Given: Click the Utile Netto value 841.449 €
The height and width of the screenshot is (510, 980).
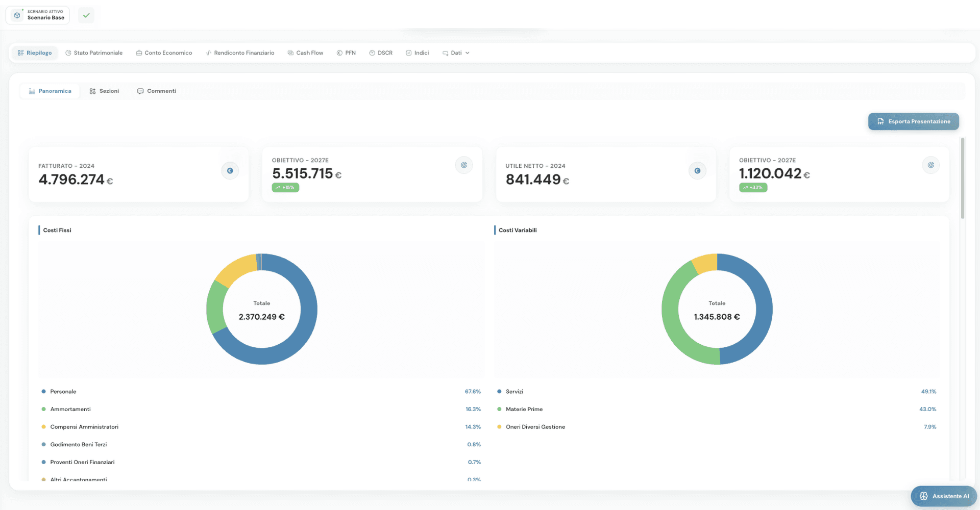Looking at the screenshot, I should (537, 180).
